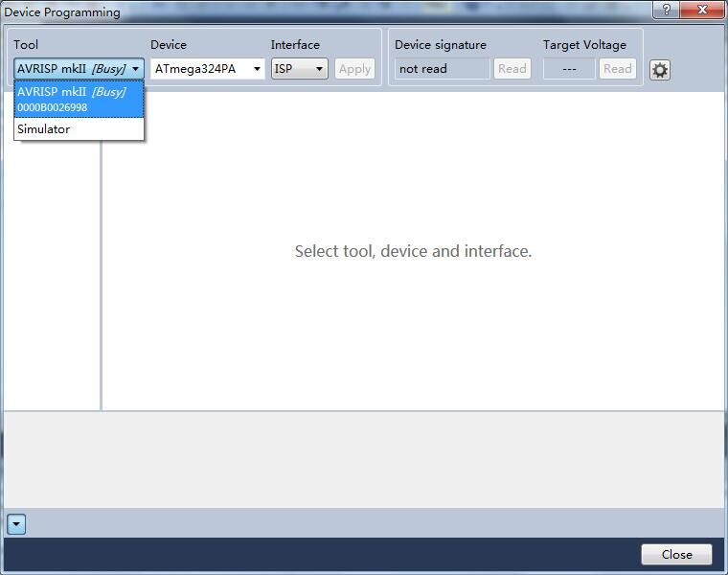This screenshot has height=575, width=728.
Task: Click 'Select tool, device and interface.' message
Action: coord(413,251)
